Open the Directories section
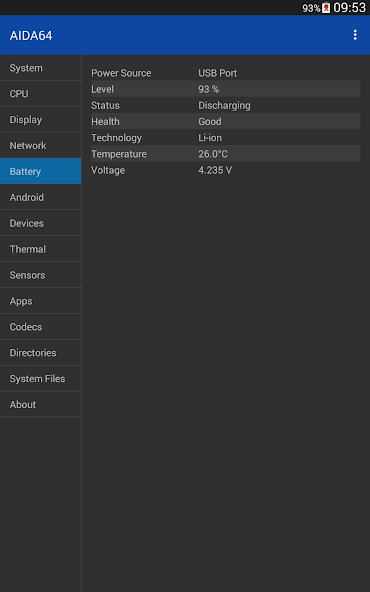This screenshot has height=592, width=370. (40, 353)
